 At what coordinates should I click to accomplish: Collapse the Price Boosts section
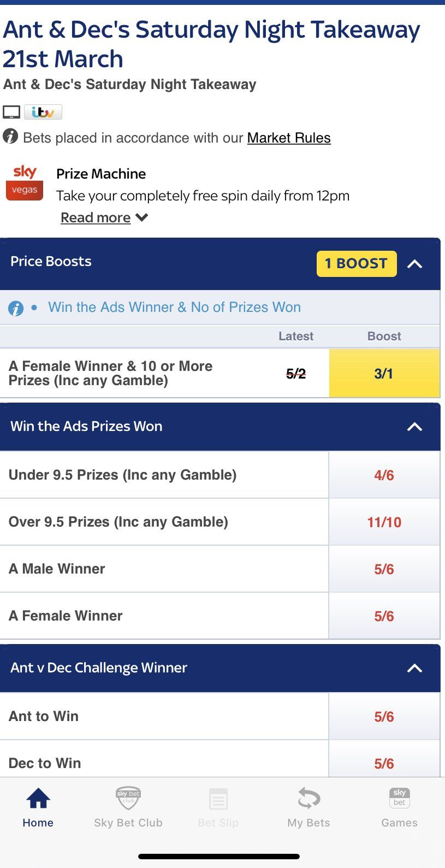click(x=415, y=264)
